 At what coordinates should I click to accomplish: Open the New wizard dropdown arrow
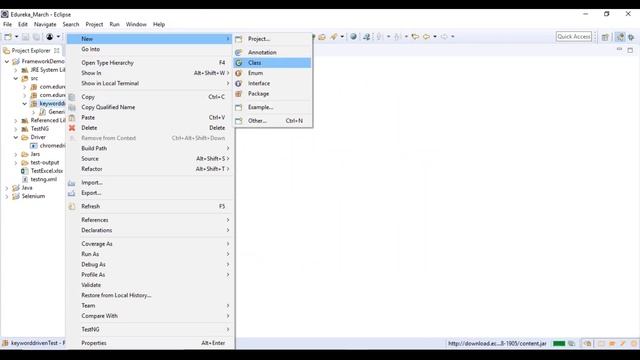point(16,37)
